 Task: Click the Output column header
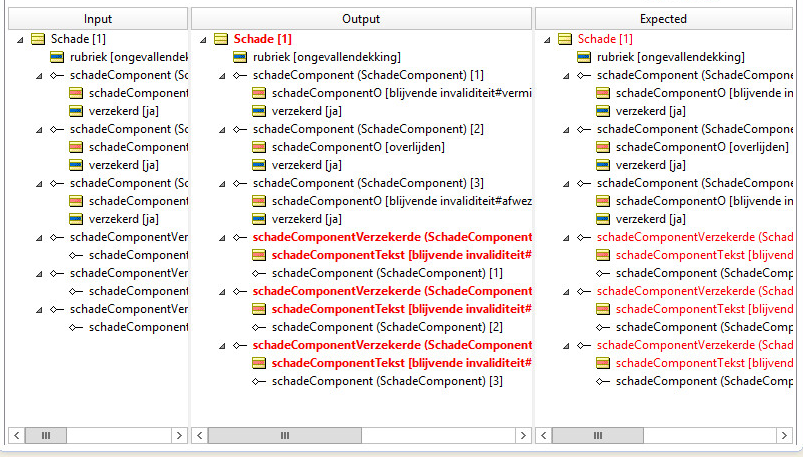pos(361,18)
